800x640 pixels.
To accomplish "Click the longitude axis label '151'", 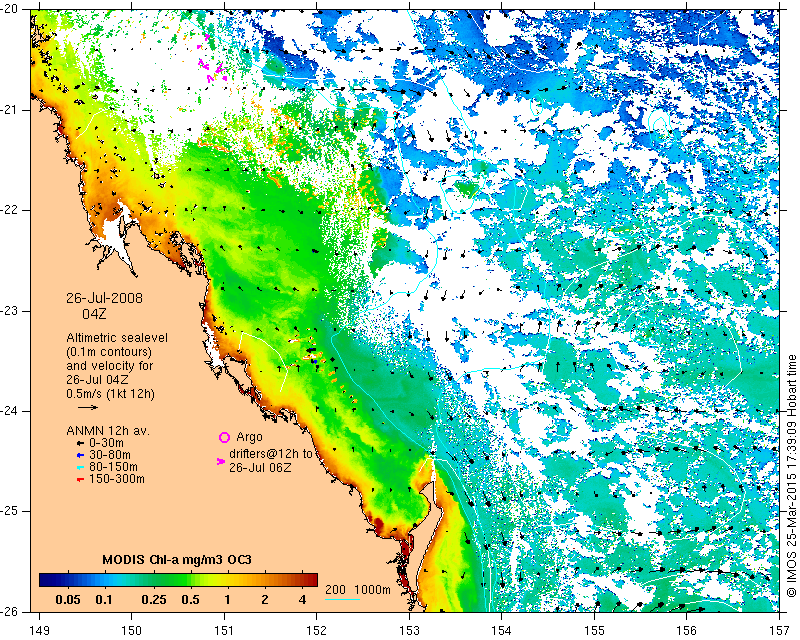I will tap(224, 631).
